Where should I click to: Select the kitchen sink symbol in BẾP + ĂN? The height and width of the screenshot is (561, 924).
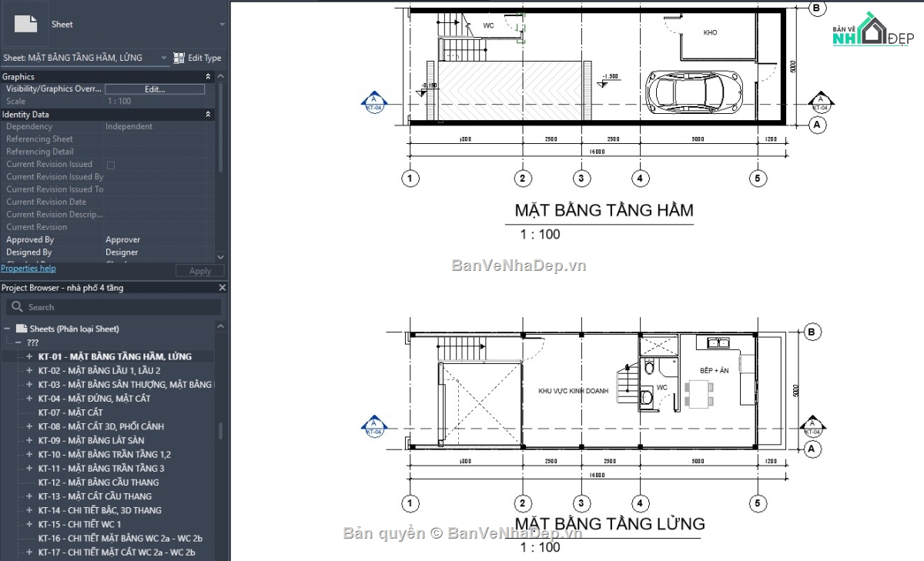coord(717,343)
